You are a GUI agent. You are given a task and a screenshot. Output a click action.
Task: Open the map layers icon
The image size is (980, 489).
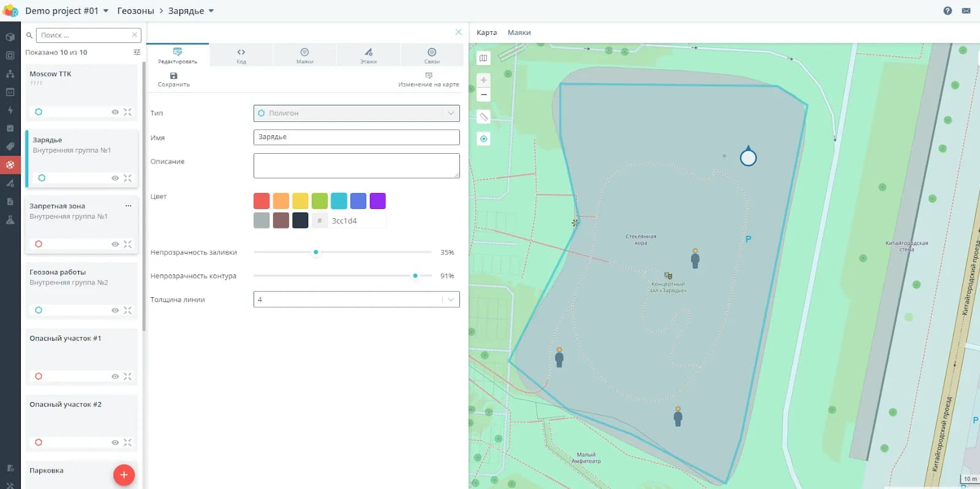(x=483, y=58)
